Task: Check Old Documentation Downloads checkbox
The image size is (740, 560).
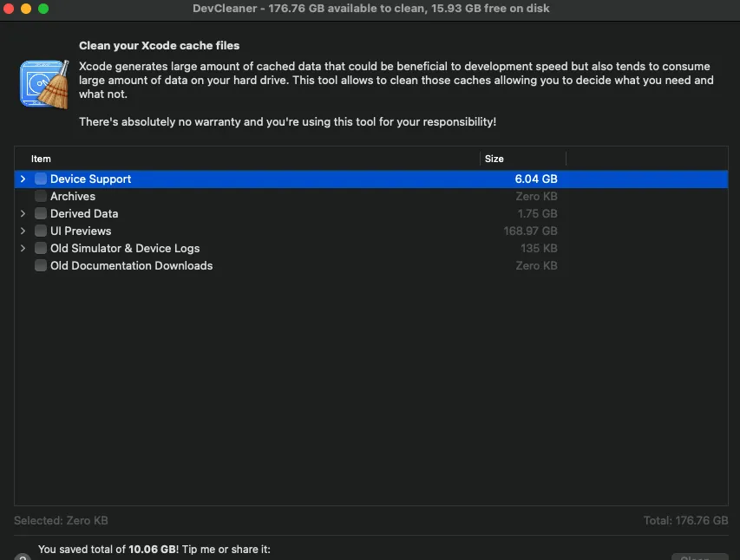Action: click(41, 265)
